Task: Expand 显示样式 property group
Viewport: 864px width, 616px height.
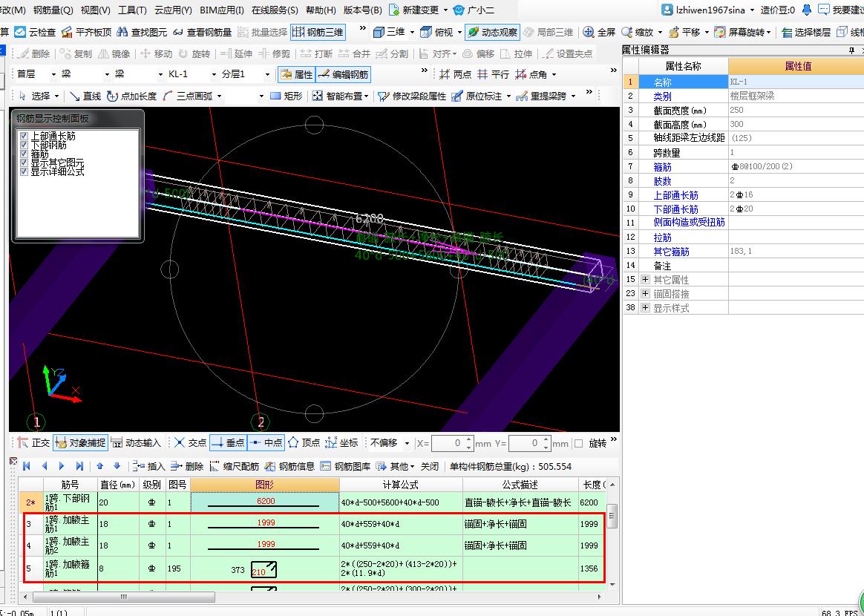Action: [x=645, y=308]
